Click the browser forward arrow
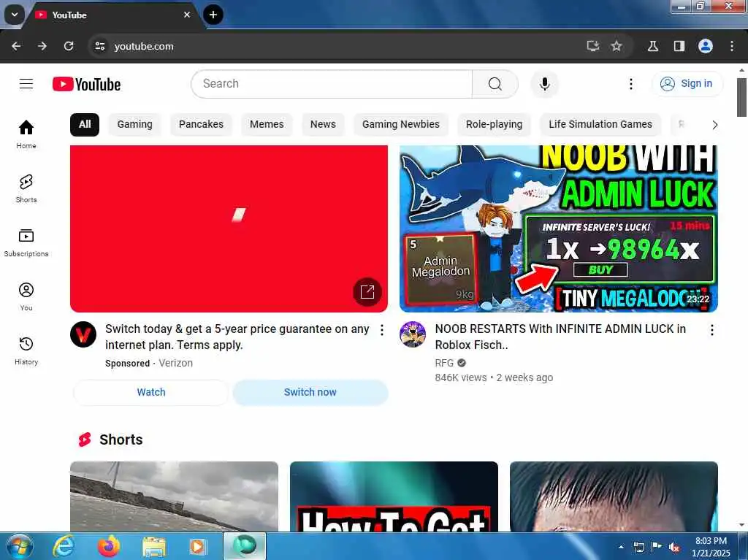Screen dimensions: 748x560 click(x=42, y=46)
